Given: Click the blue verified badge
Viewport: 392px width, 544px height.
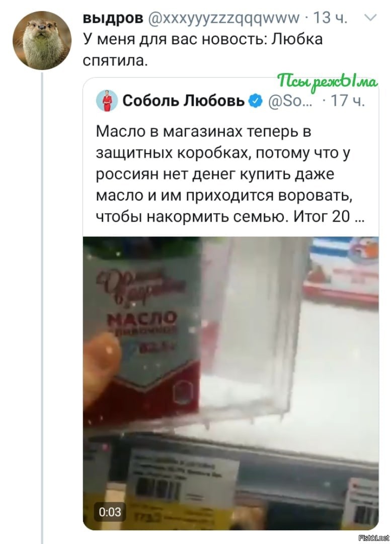Looking at the screenshot, I should point(256,101).
